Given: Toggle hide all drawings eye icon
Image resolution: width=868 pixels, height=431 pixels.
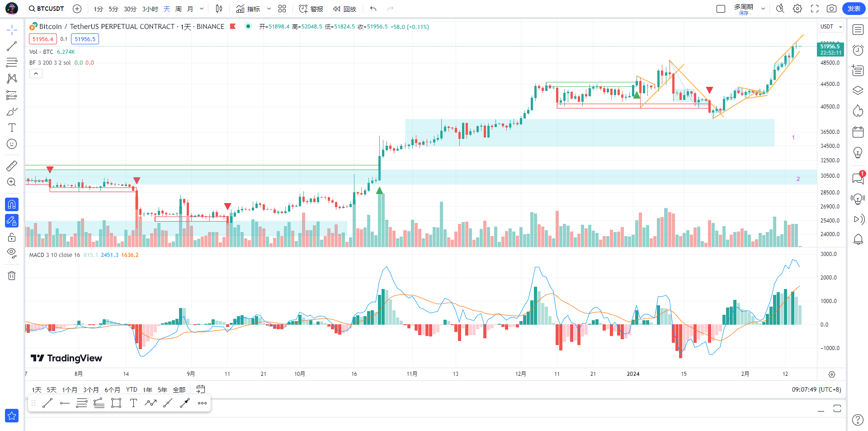Looking at the screenshot, I should click(12, 253).
